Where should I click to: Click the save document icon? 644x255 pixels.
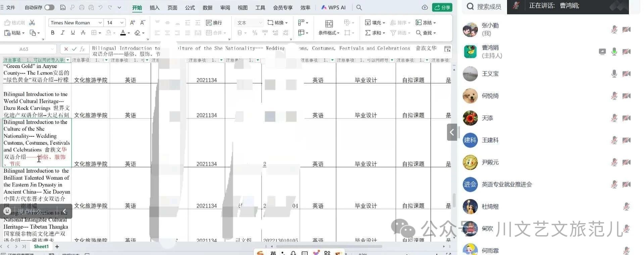(x=62, y=7)
